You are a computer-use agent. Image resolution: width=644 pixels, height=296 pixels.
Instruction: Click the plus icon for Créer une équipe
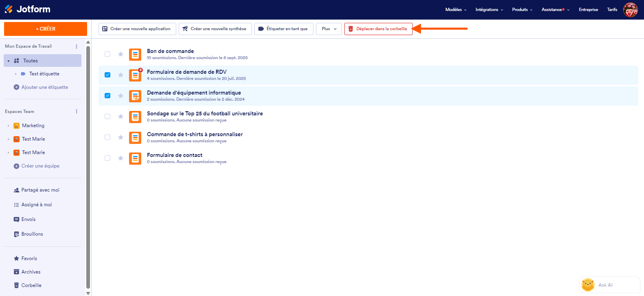[x=16, y=166]
